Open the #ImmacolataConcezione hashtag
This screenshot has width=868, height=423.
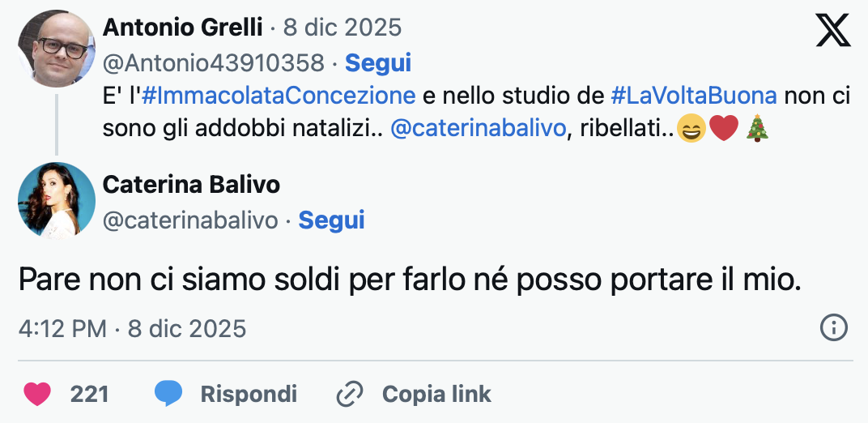click(x=278, y=96)
